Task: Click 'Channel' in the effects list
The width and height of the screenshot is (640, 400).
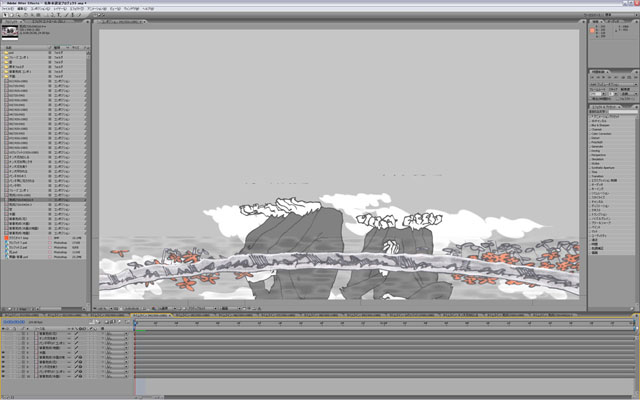Action: (x=597, y=129)
